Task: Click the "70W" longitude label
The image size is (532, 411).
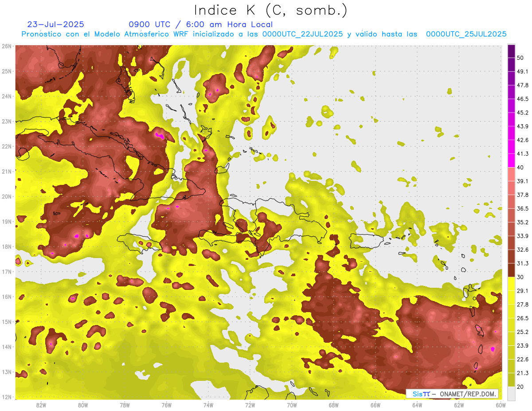Action: (292, 405)
